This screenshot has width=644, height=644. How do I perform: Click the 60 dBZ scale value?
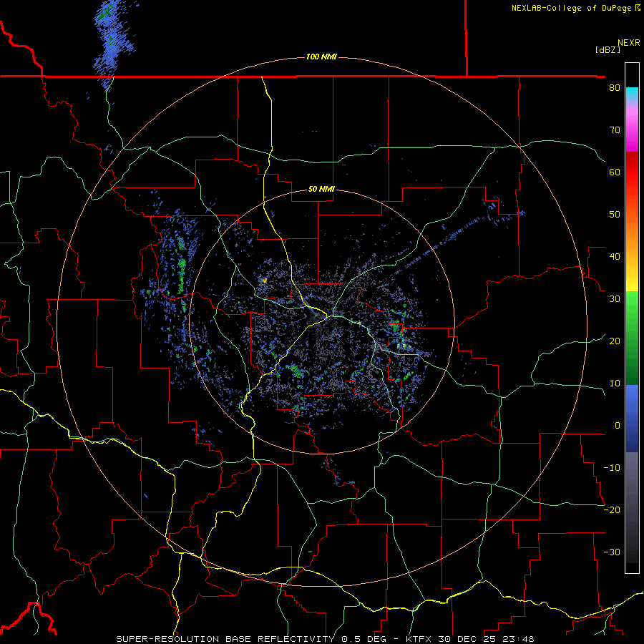(x=615, y=172)
